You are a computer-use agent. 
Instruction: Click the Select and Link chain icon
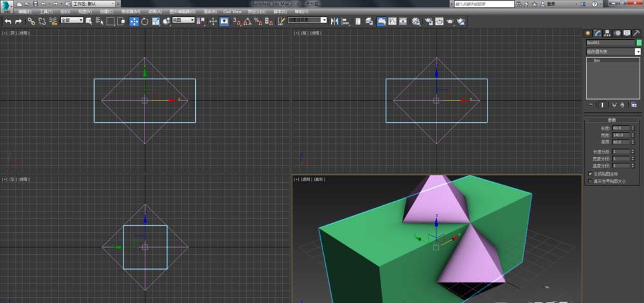[x=31, y=21]
